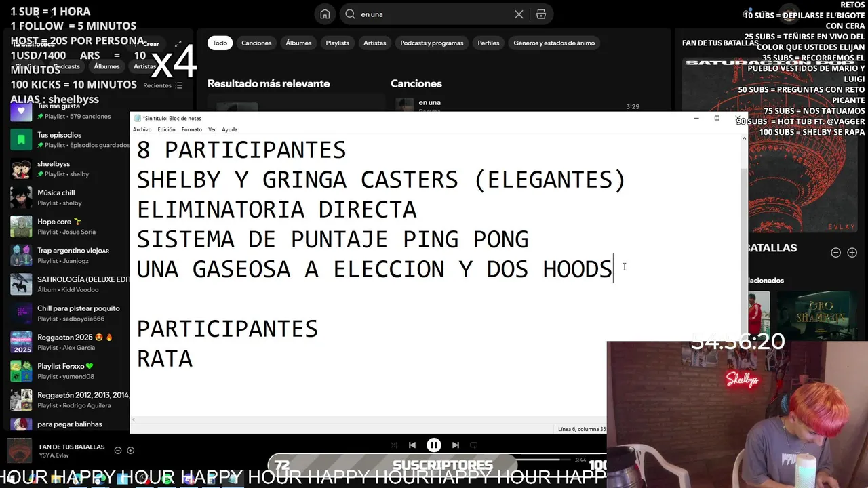Open Tus me gusta playlist cover
Viewport: 868px width, 488px height.
21,110
